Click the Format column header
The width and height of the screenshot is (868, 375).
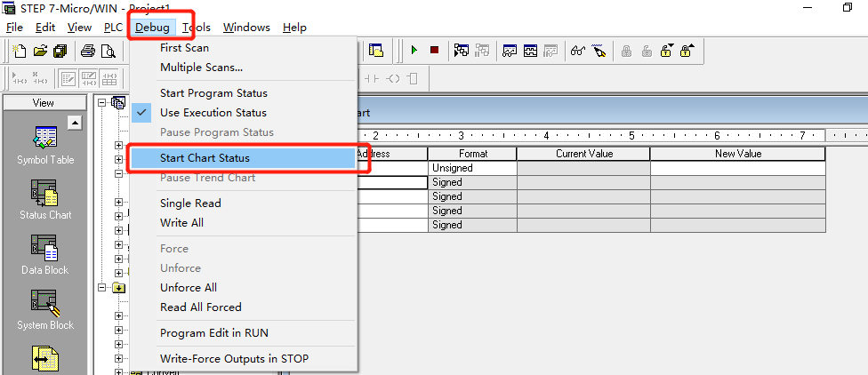pyautogui.click(x=473, y=154)
